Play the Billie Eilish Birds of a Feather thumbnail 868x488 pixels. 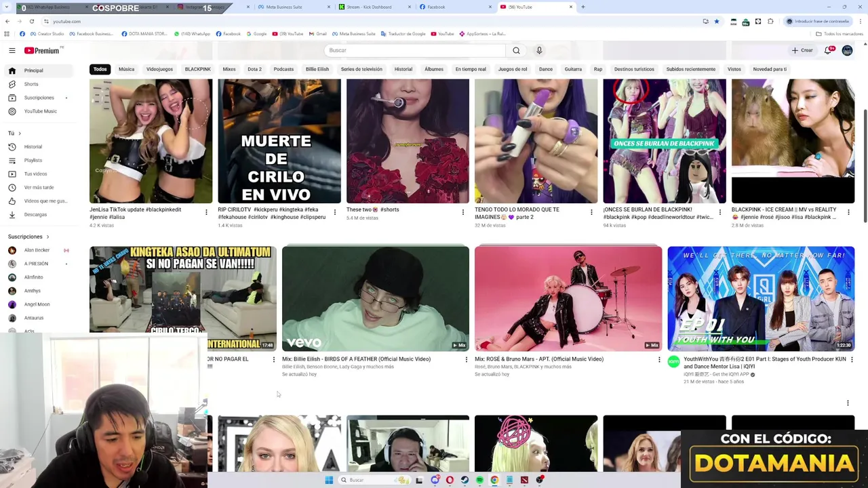click(x=376, y=299)
